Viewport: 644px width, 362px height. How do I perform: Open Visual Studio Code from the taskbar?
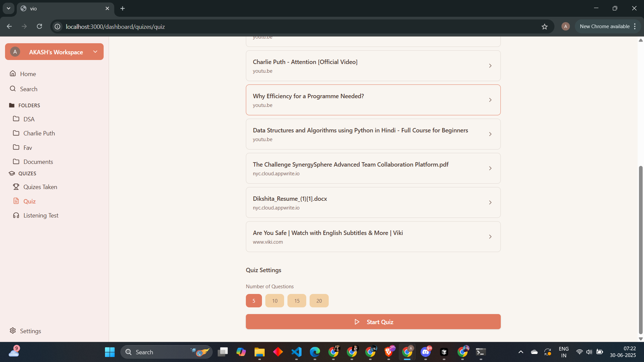click(x=297, y=352)
